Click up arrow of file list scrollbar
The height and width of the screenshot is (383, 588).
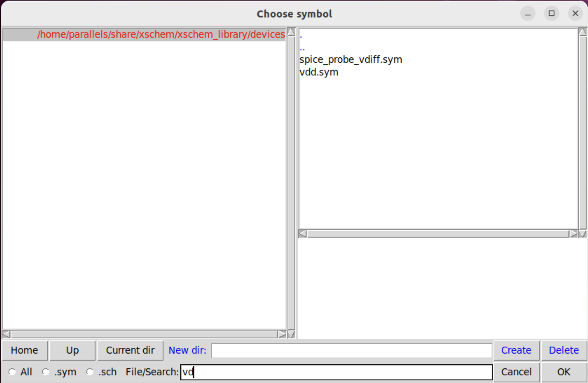click(582, 32)
